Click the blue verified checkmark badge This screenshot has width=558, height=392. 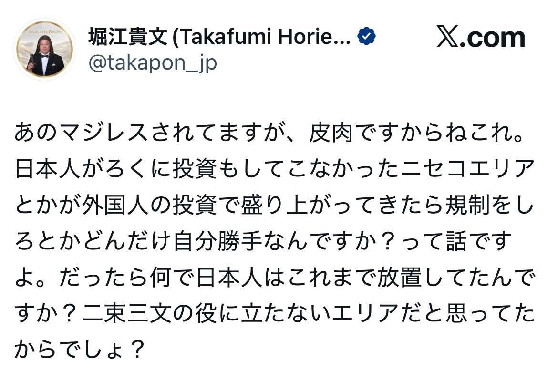pos(366,37)
